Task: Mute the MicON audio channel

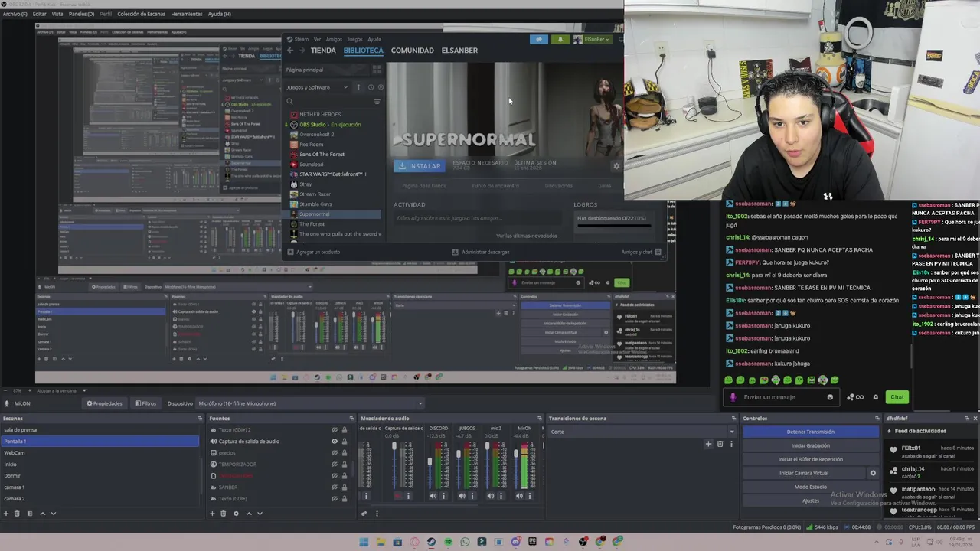Action: pyautogui.click(x=520, y=496)
